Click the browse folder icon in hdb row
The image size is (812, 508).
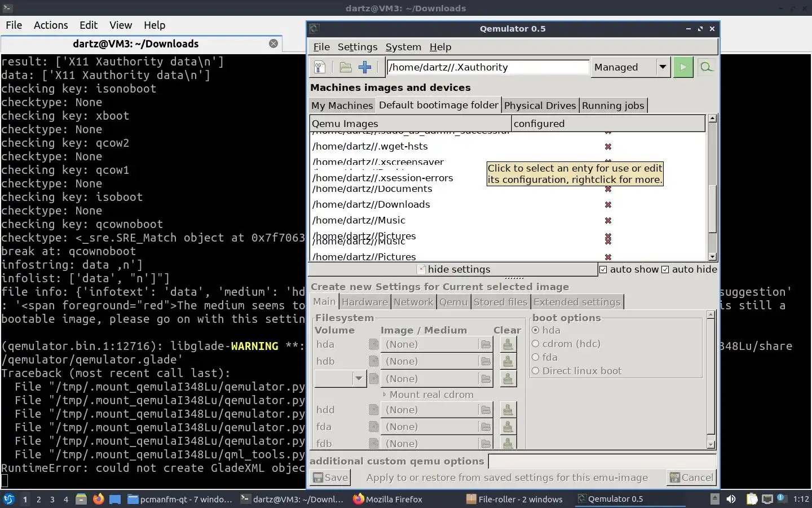pyautogui.click(x=486, y=361)
